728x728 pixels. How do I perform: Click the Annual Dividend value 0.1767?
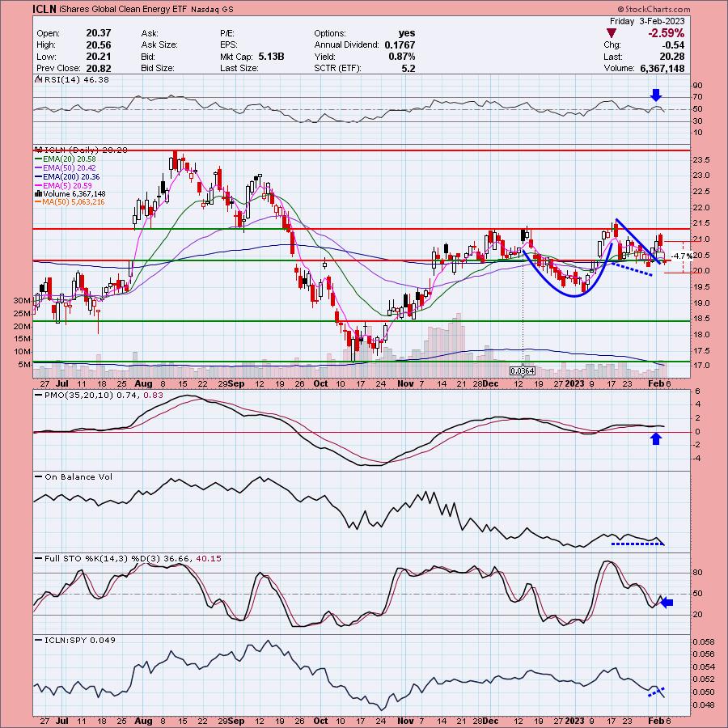coord(400,45)
